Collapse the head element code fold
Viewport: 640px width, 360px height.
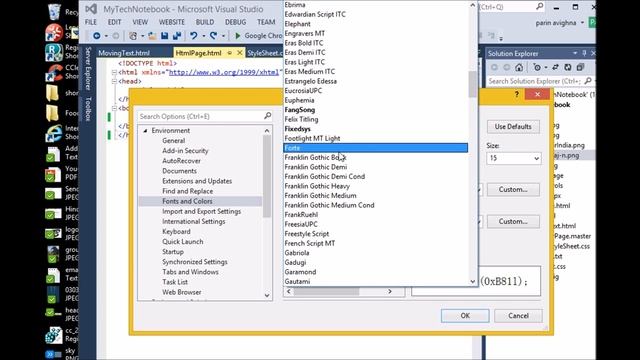[x=114, y=81]
